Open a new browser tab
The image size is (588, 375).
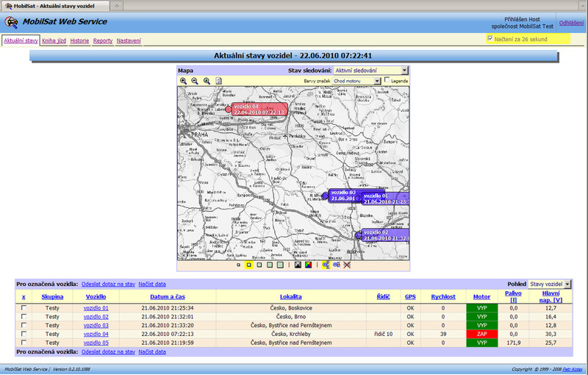point(117,6)
